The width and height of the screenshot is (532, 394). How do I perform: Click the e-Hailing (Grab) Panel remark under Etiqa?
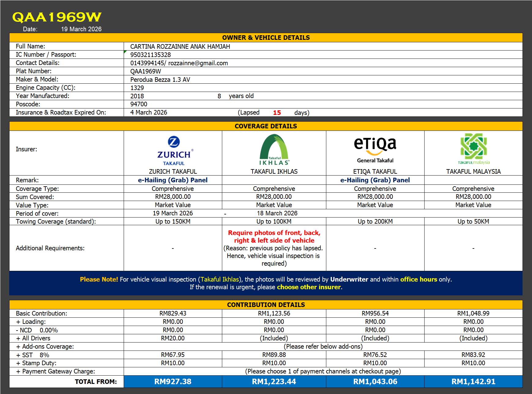pos(375,180)
